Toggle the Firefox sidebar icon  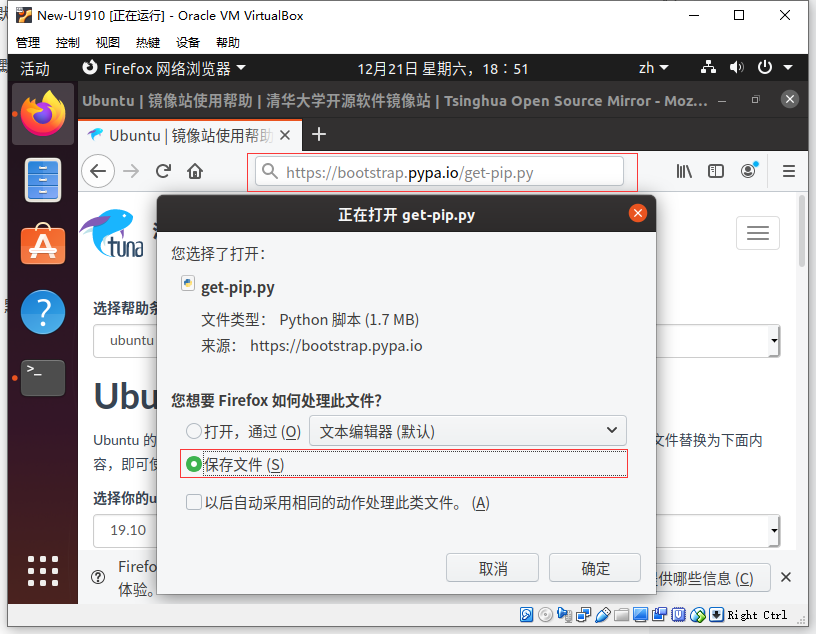point(716,171)
